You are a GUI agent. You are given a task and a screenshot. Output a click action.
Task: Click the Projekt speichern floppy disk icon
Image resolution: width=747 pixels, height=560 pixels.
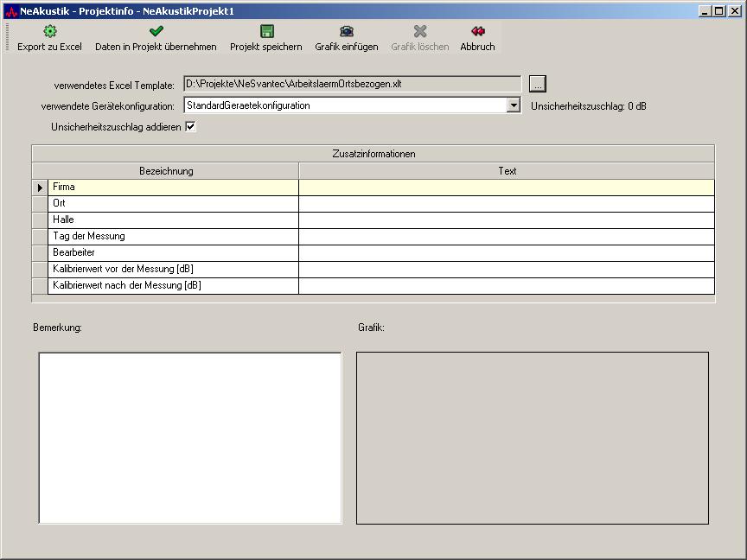[266, 31]
